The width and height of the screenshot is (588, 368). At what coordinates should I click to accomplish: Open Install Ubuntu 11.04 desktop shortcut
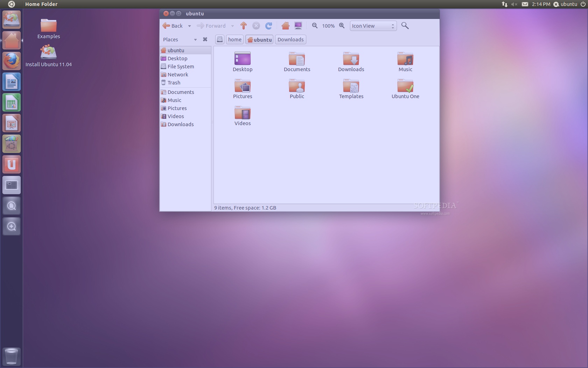[49, 56]
